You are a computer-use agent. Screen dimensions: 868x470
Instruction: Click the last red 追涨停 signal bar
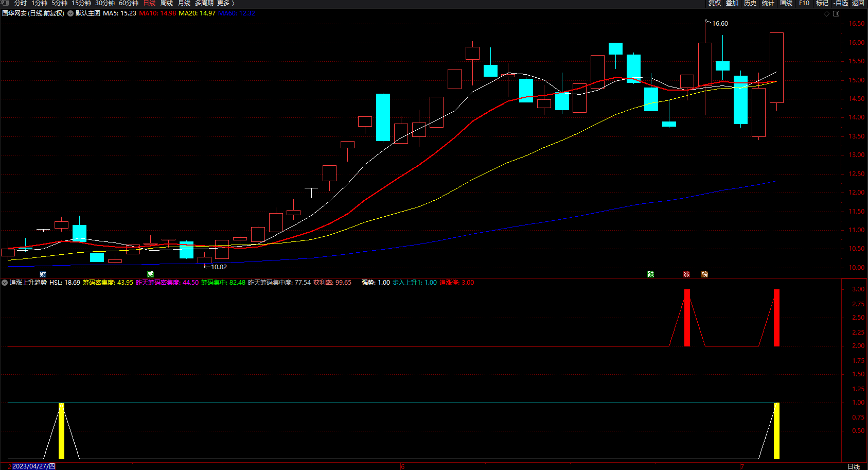(776, 318)
